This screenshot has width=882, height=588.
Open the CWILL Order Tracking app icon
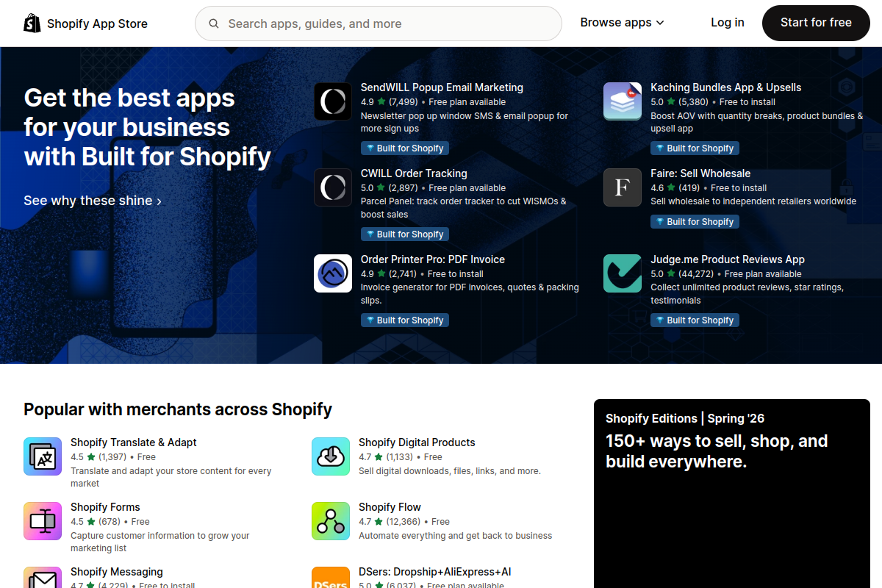click(333, 187)
